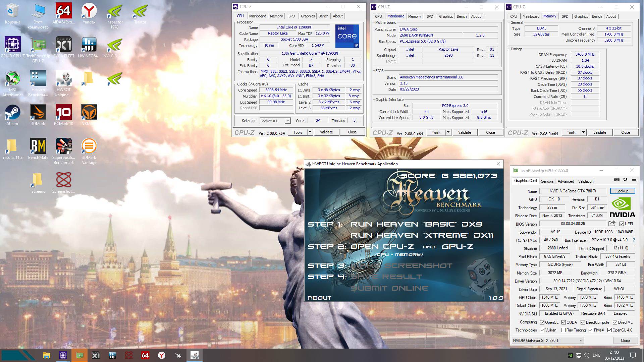Click the Bus Interface question mark in GPU-Z

coord(634,240)
